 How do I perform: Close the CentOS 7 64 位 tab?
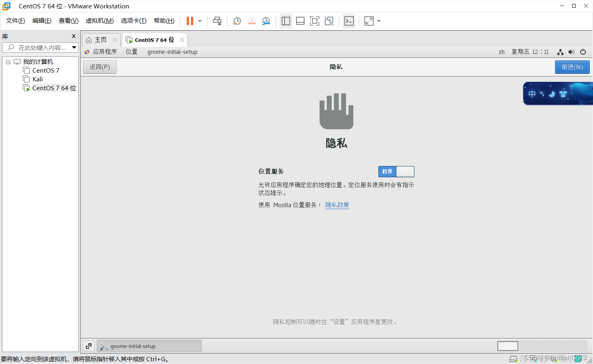pyautogui.click(x=182, y=40)
